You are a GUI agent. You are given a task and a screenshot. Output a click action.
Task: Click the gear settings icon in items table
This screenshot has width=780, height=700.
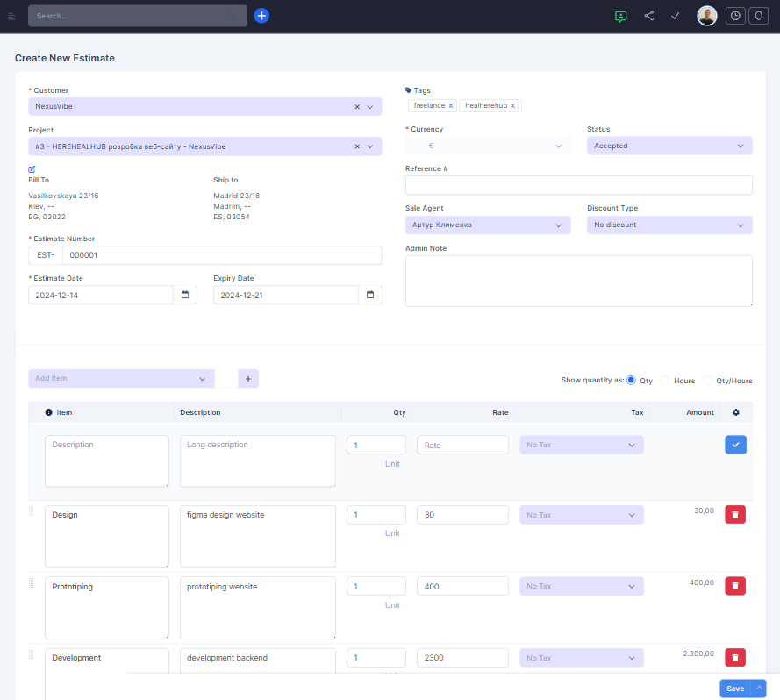point(736,412)
